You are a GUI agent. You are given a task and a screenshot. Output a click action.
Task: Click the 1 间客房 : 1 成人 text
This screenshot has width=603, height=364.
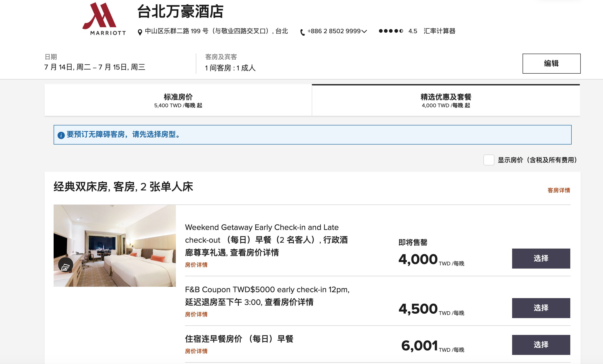click(x=230, y=68)
